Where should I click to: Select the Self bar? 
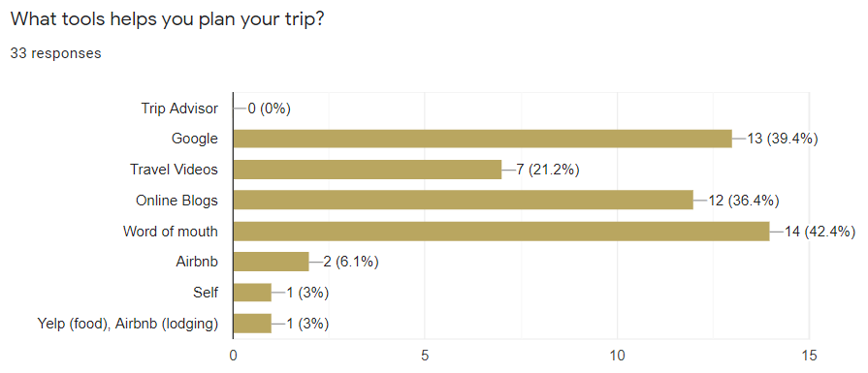click(252, 293)
